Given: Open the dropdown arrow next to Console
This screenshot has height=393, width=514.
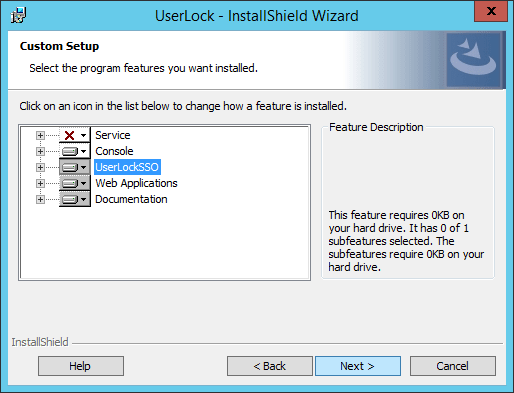Looking at the screenshot, I should [x=84, y=151].
